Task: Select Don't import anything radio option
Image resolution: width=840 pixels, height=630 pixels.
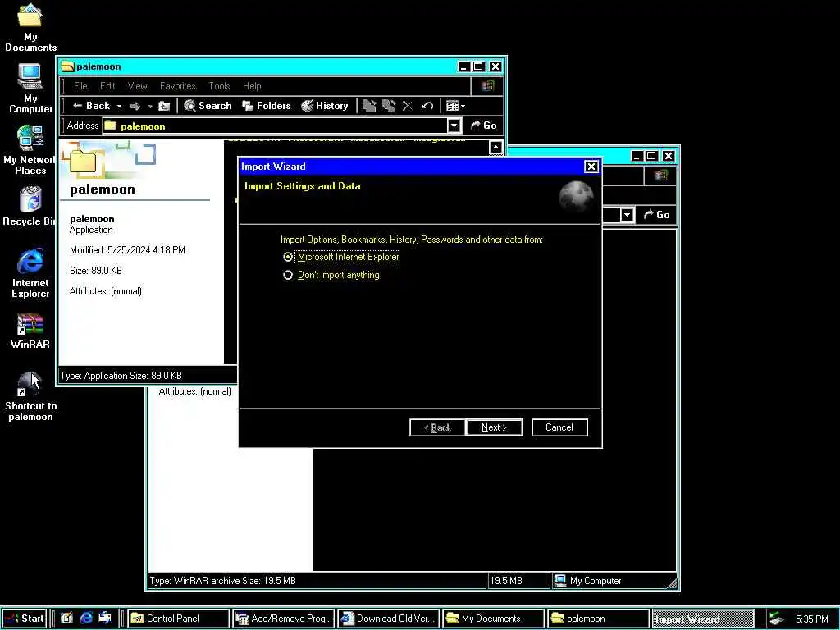Action: coord(331,275)
